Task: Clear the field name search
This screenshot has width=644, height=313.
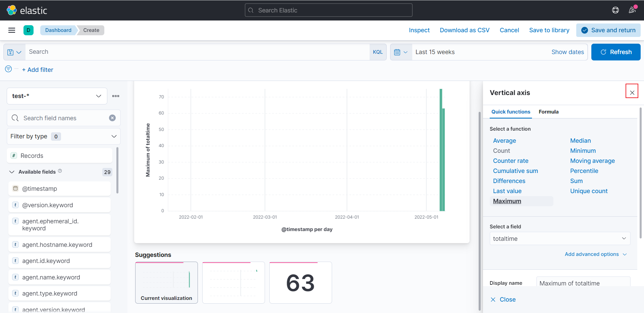Action: [112, 118]
